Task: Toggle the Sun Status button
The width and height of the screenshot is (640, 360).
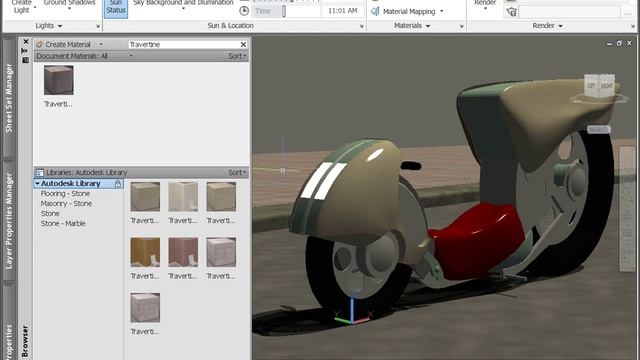Action: (116, 8)
